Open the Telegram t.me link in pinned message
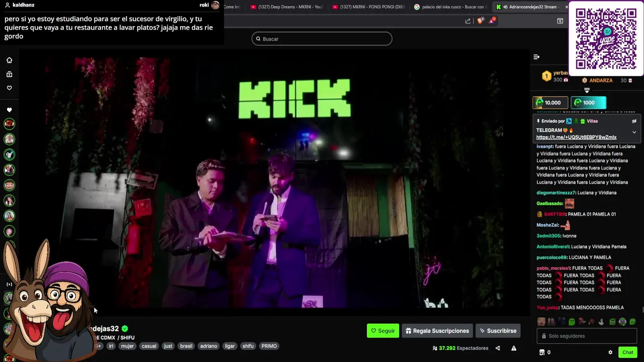The width and height of the screenshot is (644, 362). pos(576,137)
